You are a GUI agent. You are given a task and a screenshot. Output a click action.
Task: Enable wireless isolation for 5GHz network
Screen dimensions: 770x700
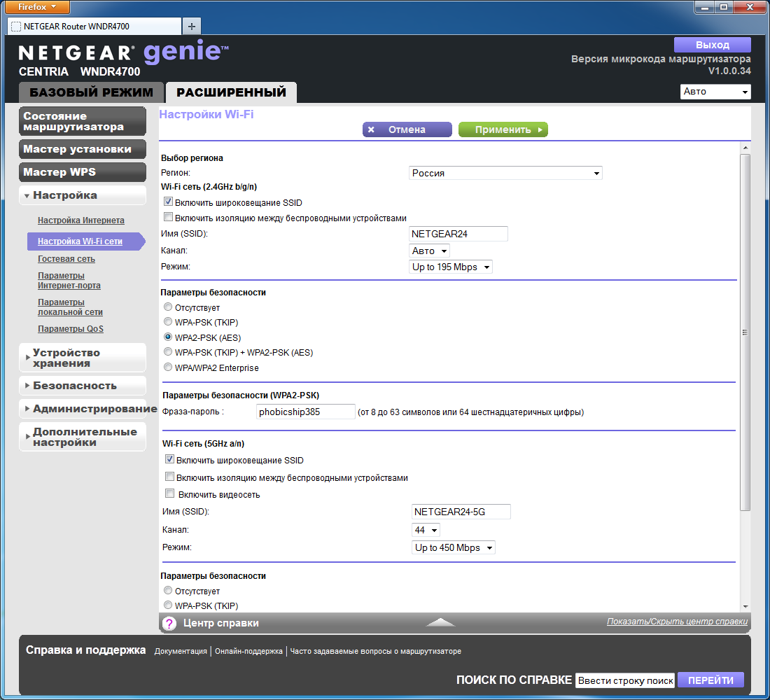pos(169,477)
